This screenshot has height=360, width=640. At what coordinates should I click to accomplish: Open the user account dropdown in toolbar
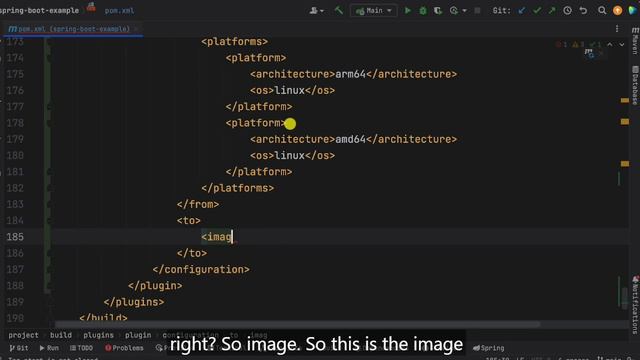click(316, 11)
